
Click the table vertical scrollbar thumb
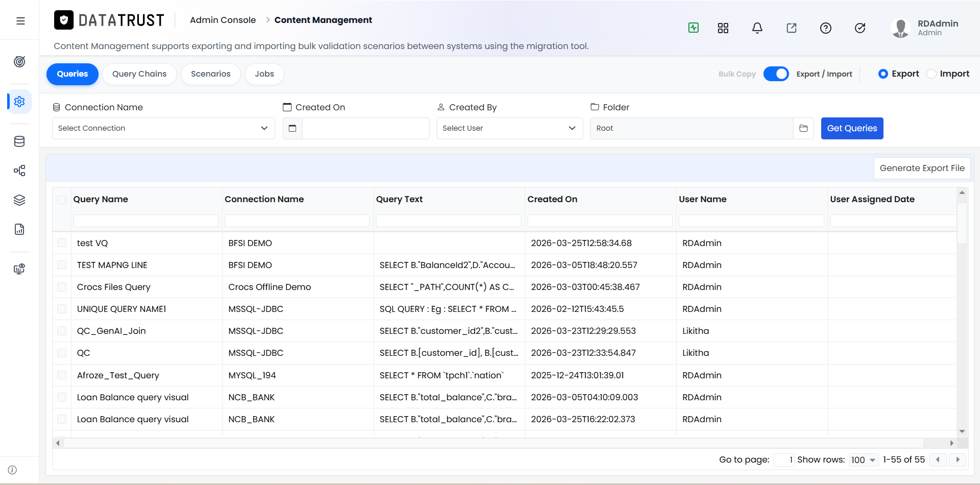[962, 223]
